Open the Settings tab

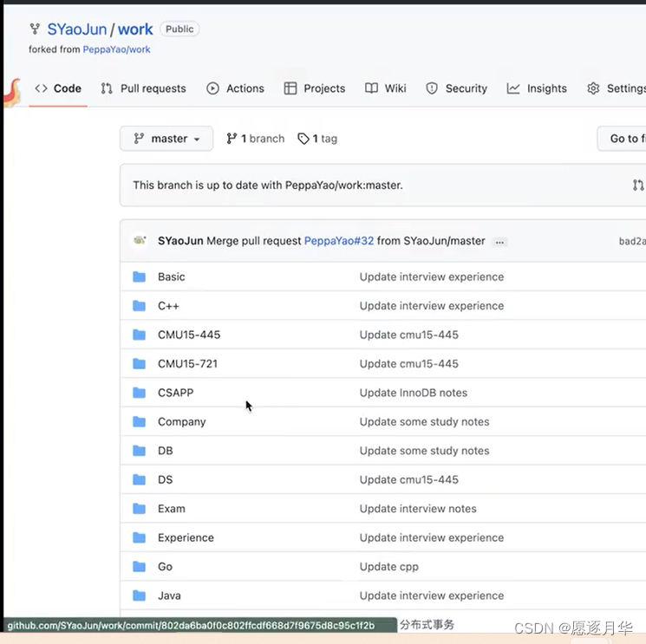click(617, 88)
